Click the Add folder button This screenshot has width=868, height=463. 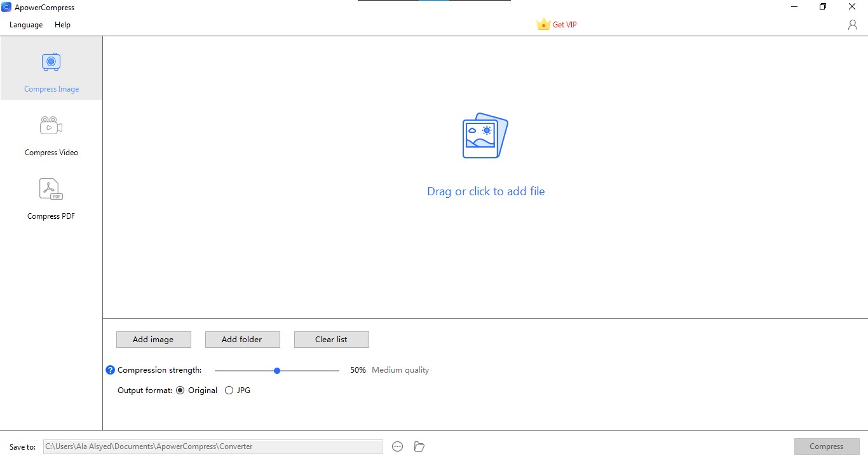coord(243,340)
